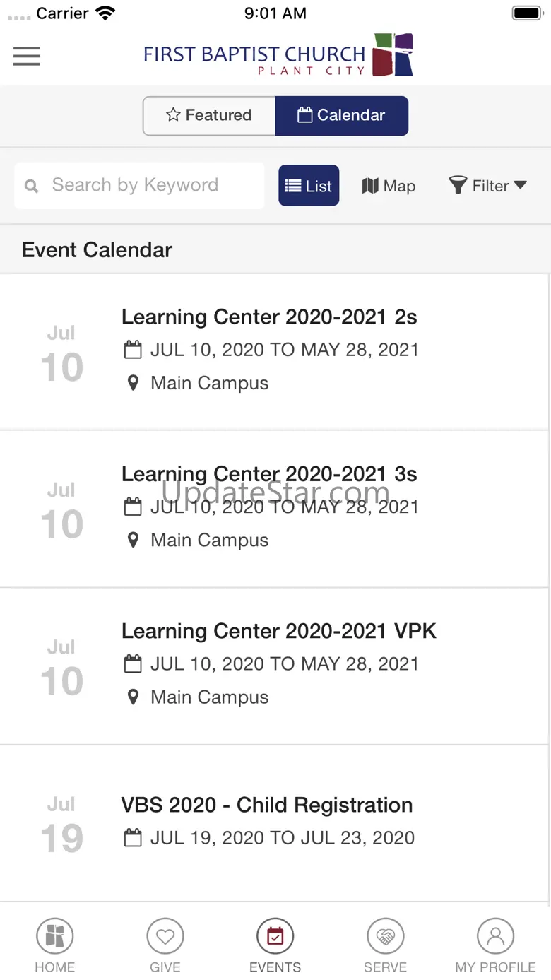Open My Profile person icon
Viewport: 551px width, 980px height.
coord(496,937)
